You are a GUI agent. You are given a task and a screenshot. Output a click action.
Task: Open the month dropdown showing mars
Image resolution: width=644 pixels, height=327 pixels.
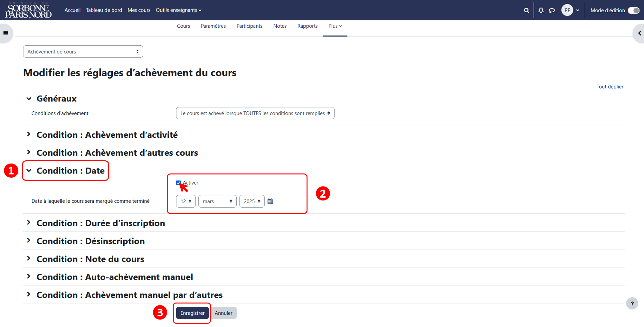(217, 201)
